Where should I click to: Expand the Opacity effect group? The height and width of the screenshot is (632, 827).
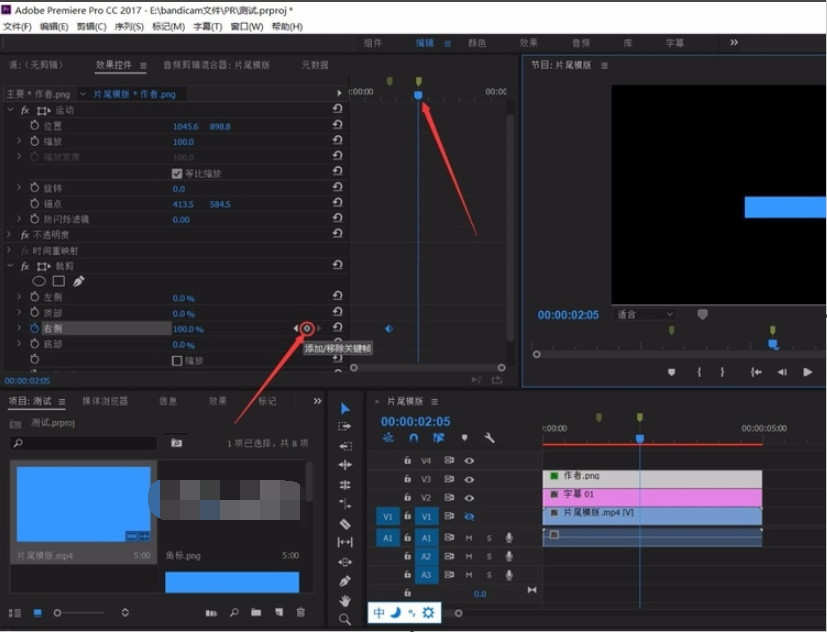pos(9,234)
